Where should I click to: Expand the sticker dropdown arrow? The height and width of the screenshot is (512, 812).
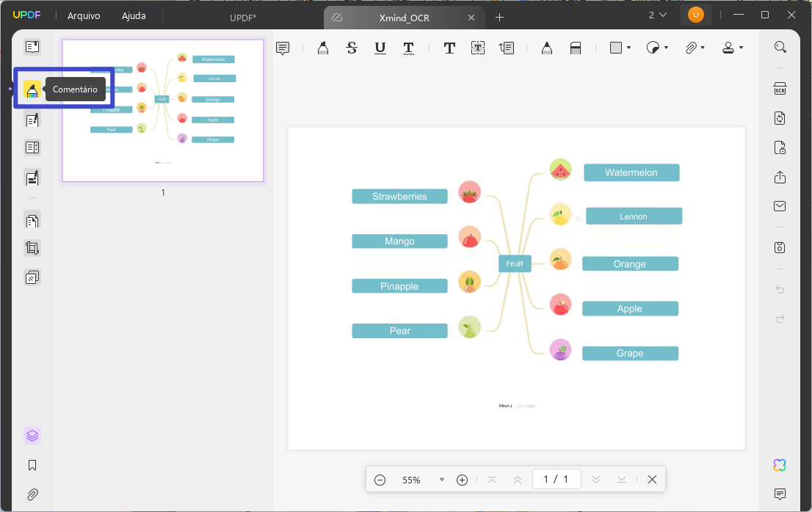coord(666,48)
